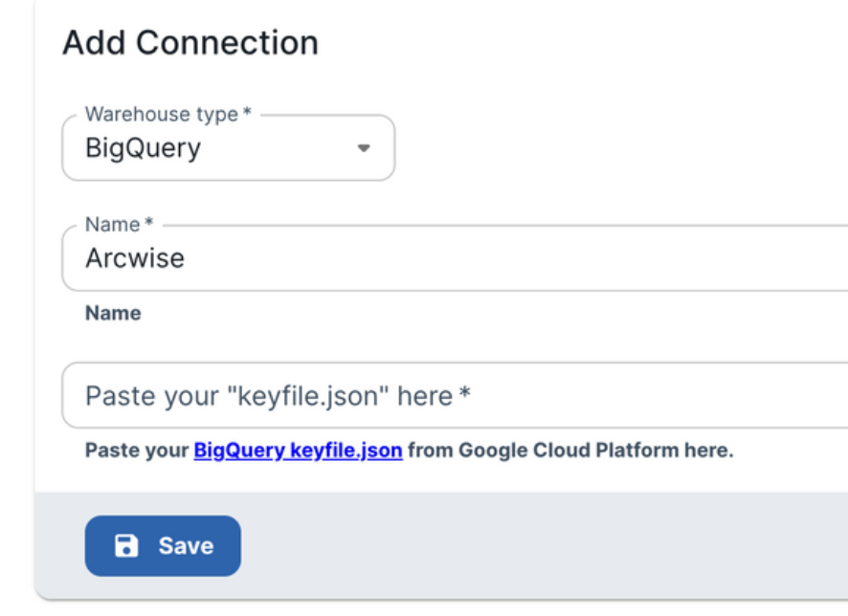Click the Warehouse type dropdown arrow
The height and width of the screenshot is (616, 848).
point(363,149)
